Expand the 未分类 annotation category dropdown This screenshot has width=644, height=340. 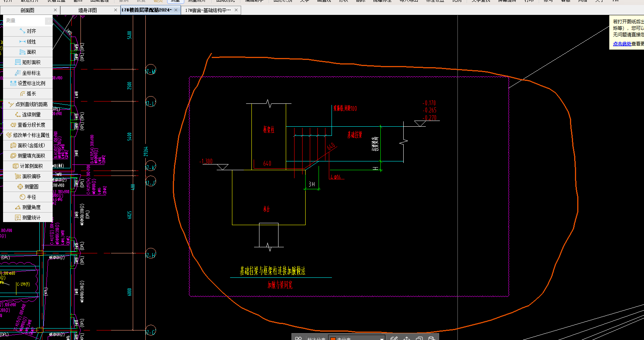pos(382,338)
